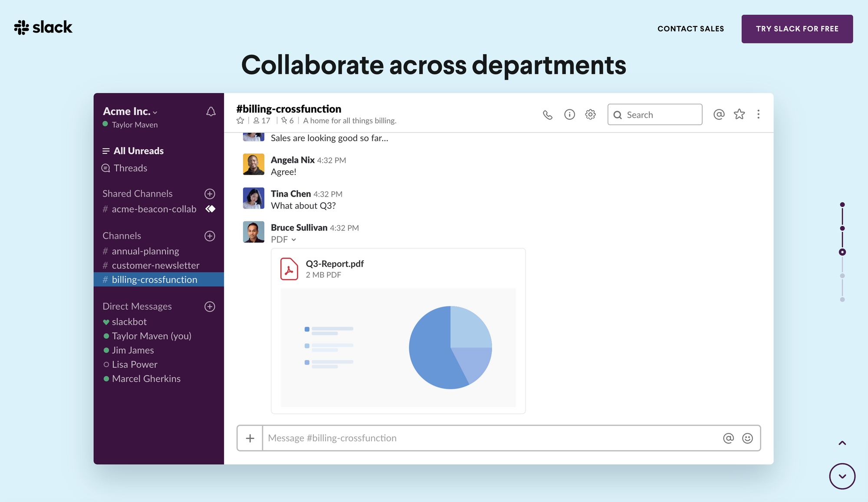Image resolution: width=868 pixels, height=502 pixels.
Task: Click the notifications bell icon
Action: click(210, 112)
